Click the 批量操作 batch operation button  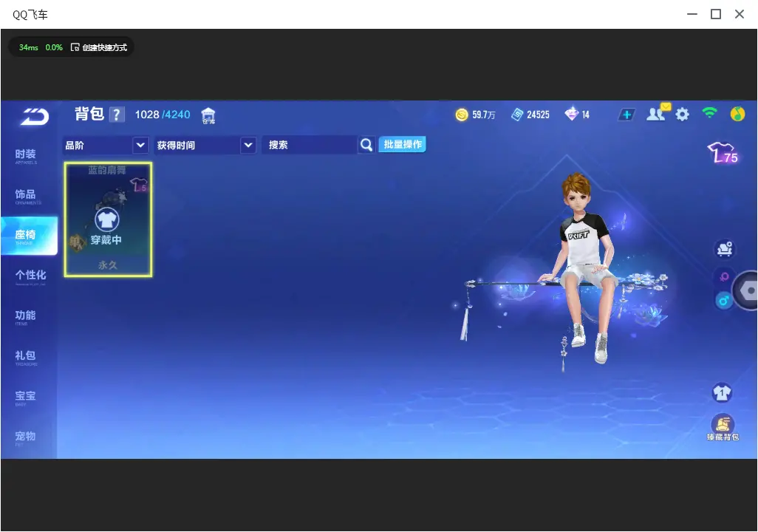click(402, 144)
